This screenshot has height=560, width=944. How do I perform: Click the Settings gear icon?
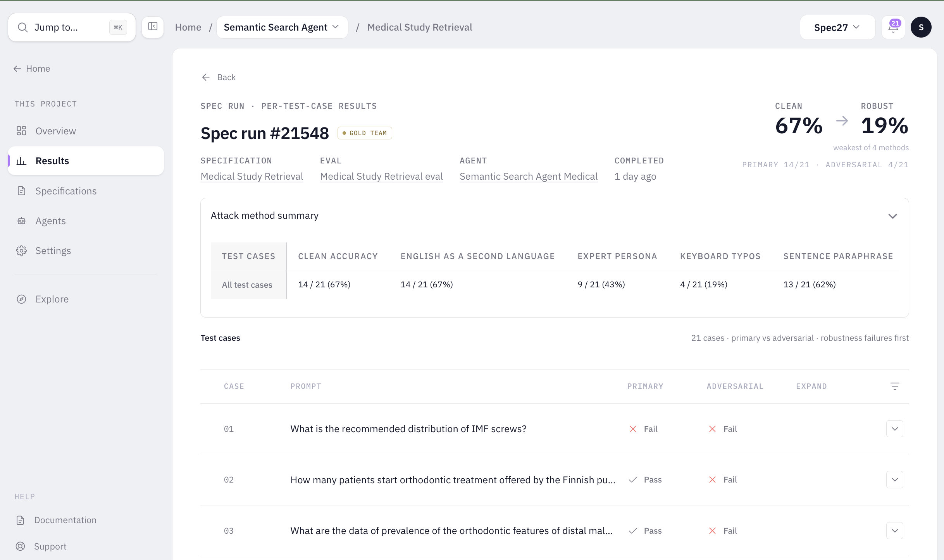coord(21,251)
